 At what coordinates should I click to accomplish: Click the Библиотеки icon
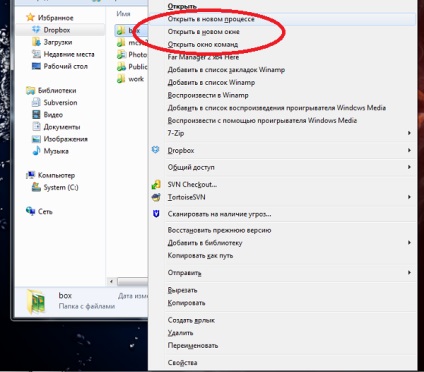point(31,90)
